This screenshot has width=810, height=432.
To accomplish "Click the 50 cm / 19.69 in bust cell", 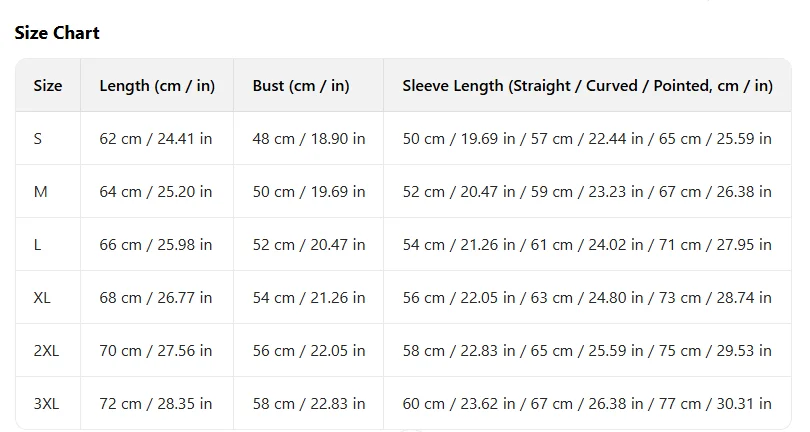I will 308,192.
